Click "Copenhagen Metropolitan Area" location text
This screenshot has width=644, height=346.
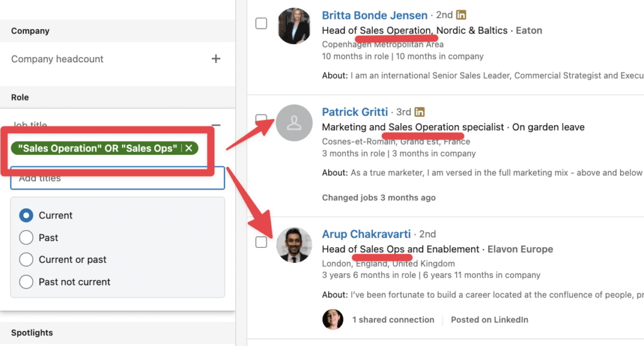pyautogui.click(x=383, y=45)
